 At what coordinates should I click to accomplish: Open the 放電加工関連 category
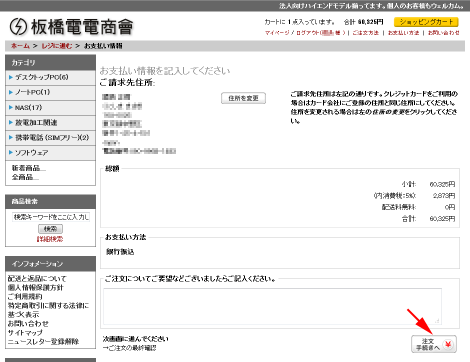(50, 123)
